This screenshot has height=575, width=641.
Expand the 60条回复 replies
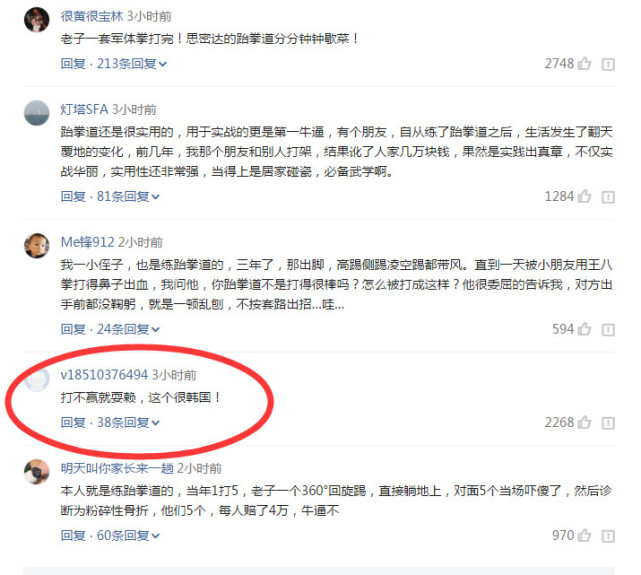[x=128, y=535]
